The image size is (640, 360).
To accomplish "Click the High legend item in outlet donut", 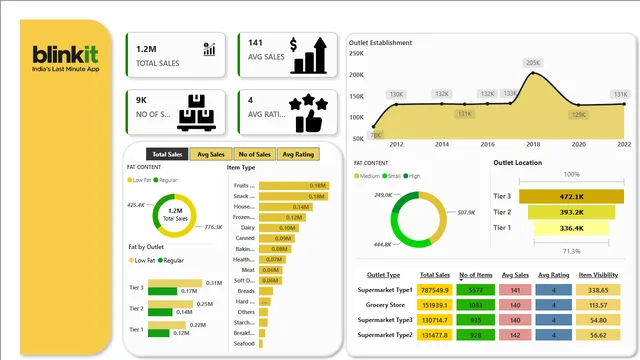I will pyautogui.click(x=412, y=176).
